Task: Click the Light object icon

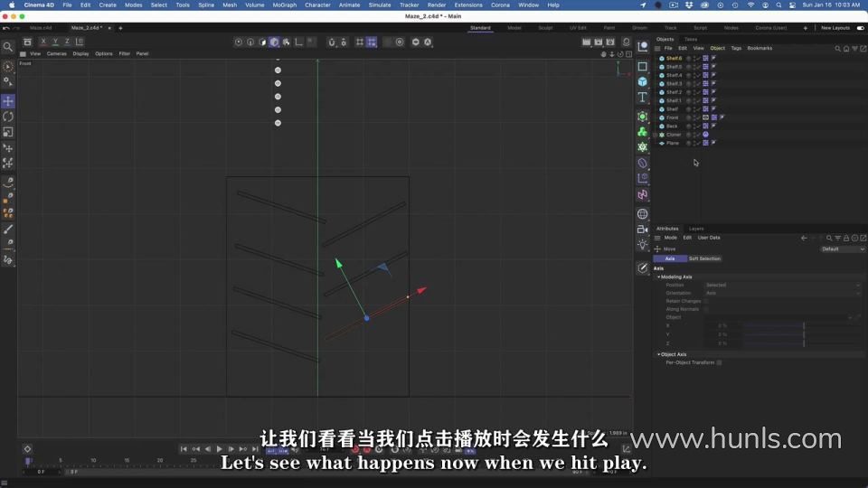Action: [642, 245]
